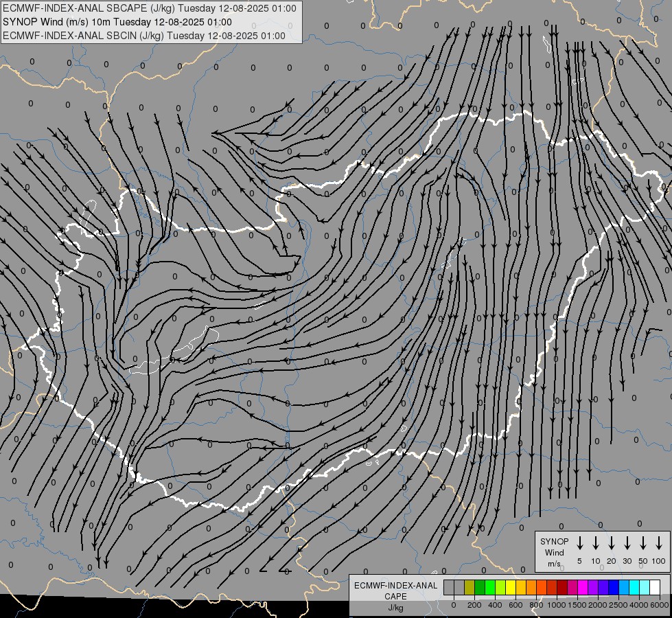This screenshot has height=618, width=672.
Task: Select the pure yellow CAPE legend swatch
Action: 511,587
